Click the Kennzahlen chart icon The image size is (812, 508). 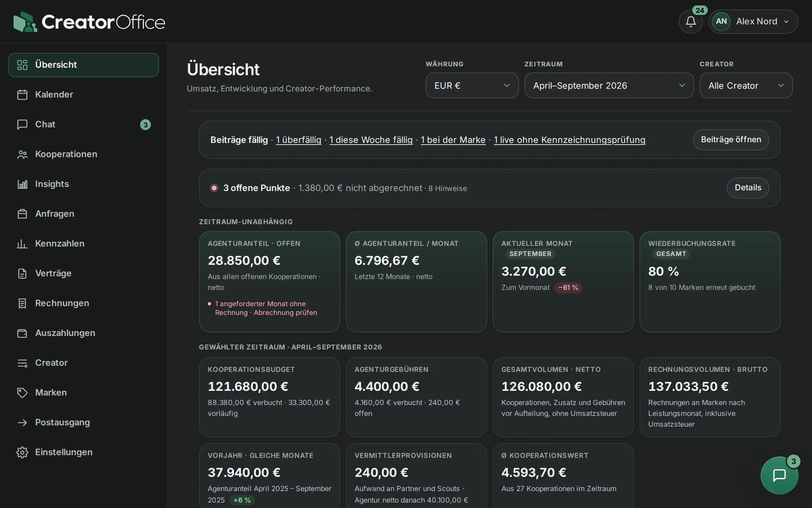pyautogui.click(x=22, y=244)
